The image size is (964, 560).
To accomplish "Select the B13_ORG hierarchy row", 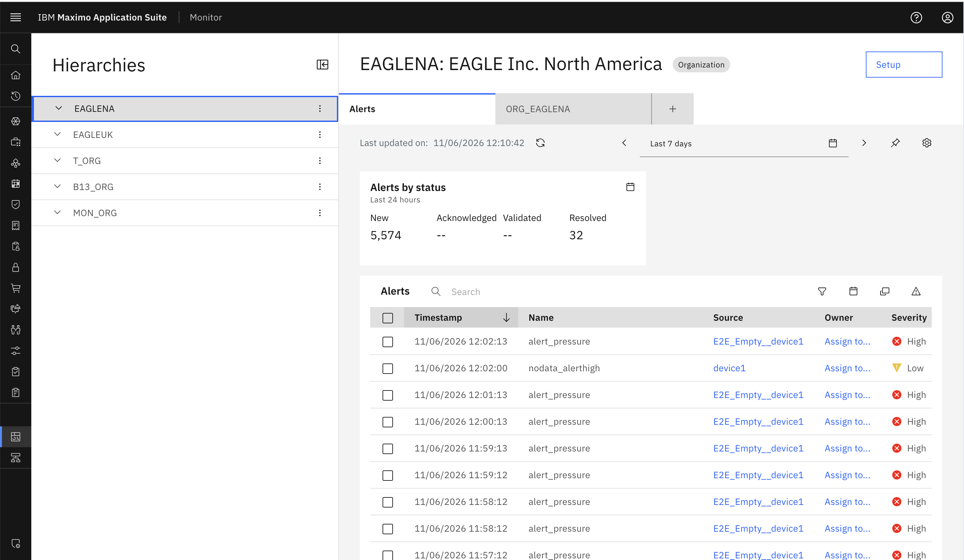I will pos(185,187).
